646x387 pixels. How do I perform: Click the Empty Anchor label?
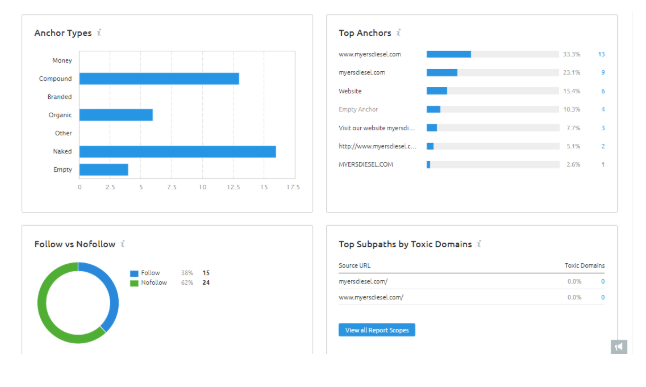pyautogui.click(x=358, y=109)
